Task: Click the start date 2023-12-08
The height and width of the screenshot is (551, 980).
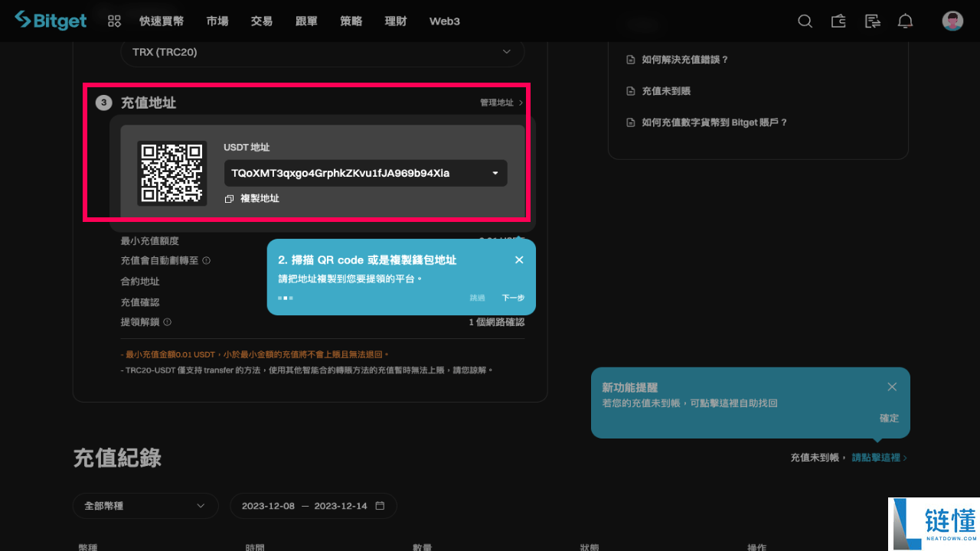Action: (268, 506)
